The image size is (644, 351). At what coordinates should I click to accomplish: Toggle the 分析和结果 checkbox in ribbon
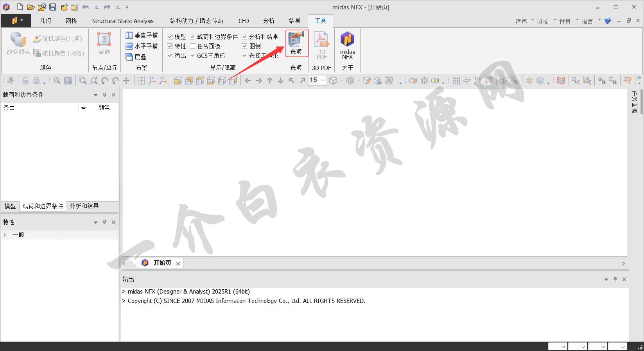point(244,37)
